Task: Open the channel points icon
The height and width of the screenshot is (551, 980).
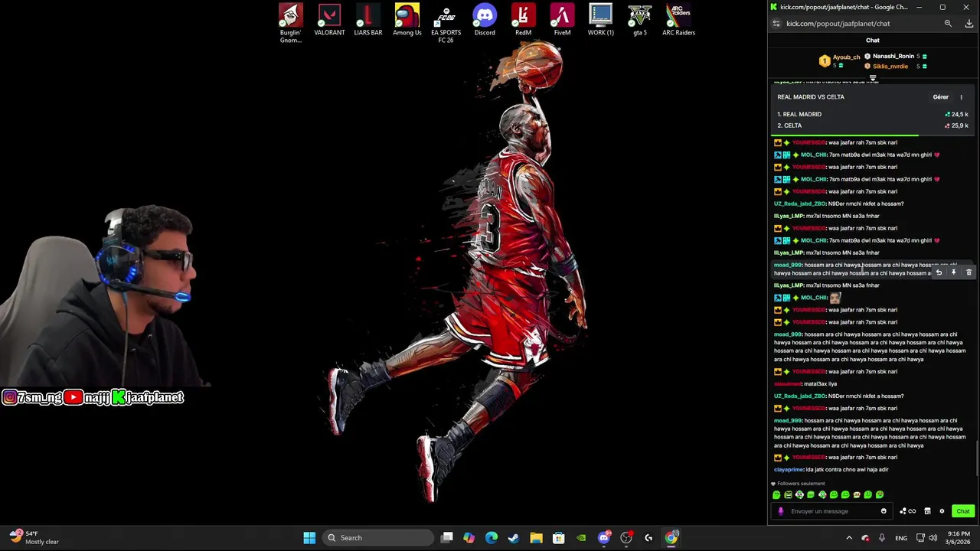Action: [907, 511]
